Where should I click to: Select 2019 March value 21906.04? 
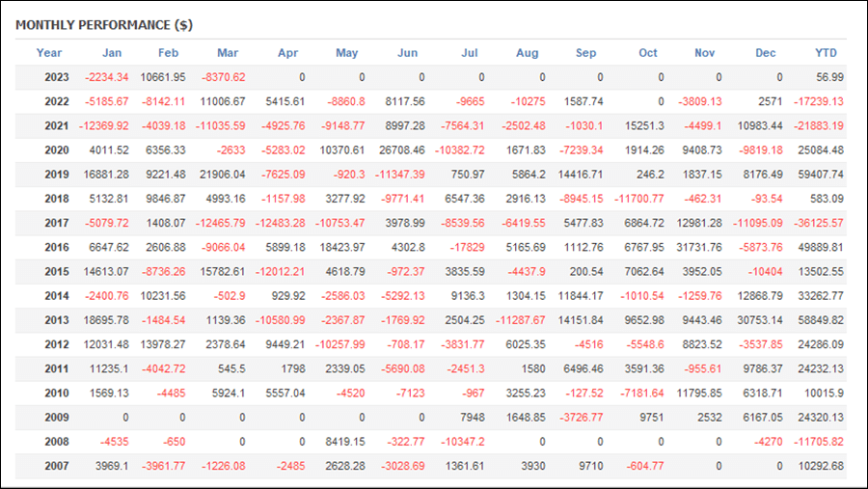223,175
